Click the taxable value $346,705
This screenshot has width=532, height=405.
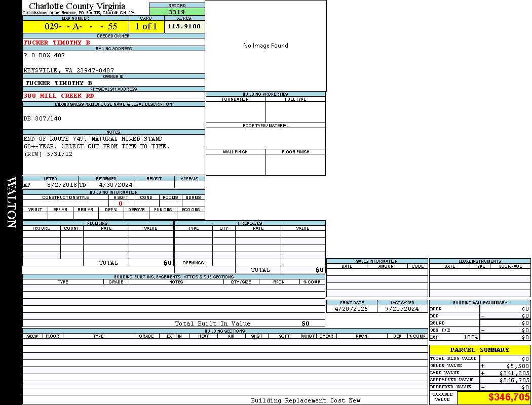(509, 397)
